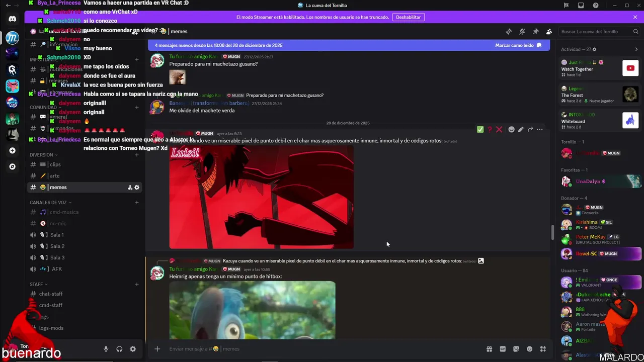Image resolution: width=644 pixels, height=362 pixels.
Task: Open the Threads icon in channel header
Action: point(509,31)
